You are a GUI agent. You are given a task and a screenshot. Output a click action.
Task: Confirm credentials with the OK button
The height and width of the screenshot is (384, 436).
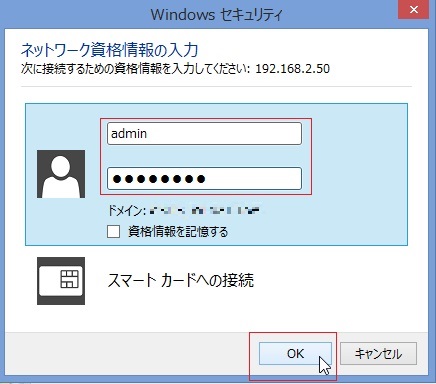click(x=295, y=353)
